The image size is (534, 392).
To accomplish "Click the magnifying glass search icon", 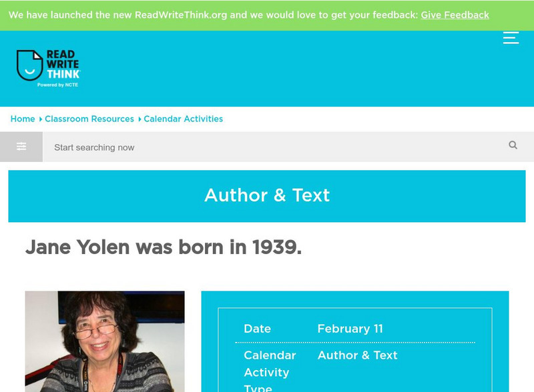I will point(513,145).
